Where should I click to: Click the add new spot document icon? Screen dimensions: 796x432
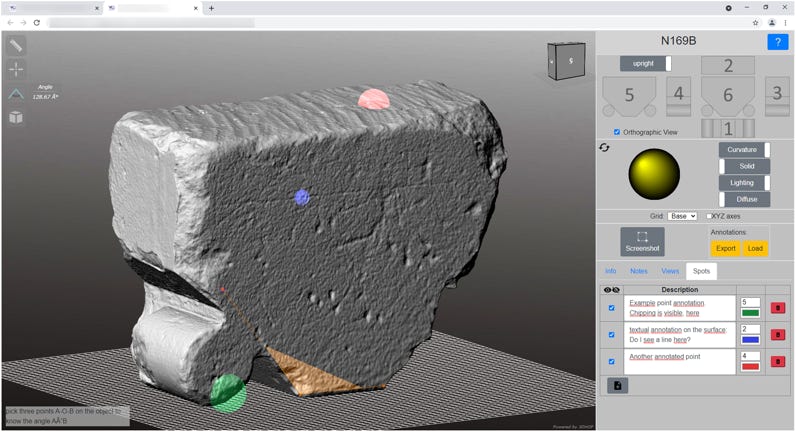click(x=617, y=385)
